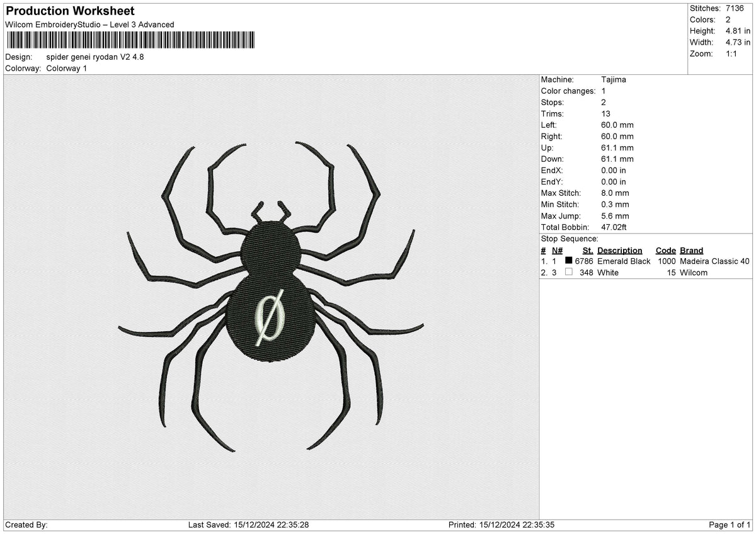756x534 pixels.
Task: Click the Madeira Classic 40 brand cell
Action: (x=715, y=261)
